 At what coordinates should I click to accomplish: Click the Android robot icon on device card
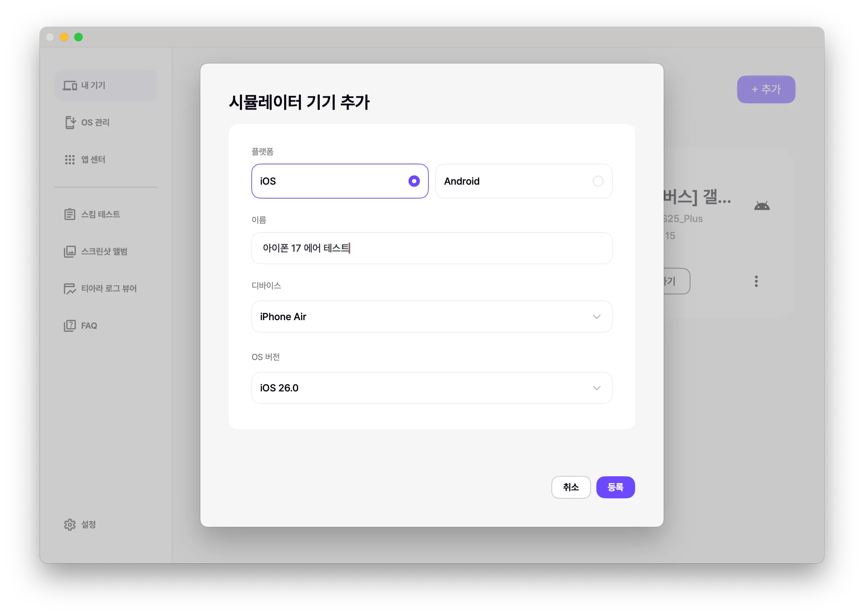tap(762, 206)
